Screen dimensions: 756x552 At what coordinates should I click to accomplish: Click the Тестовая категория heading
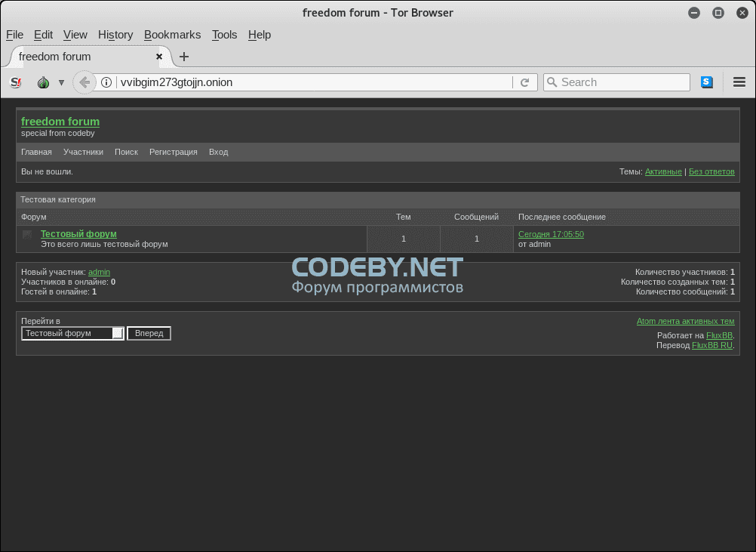click(x=58, y=200)
